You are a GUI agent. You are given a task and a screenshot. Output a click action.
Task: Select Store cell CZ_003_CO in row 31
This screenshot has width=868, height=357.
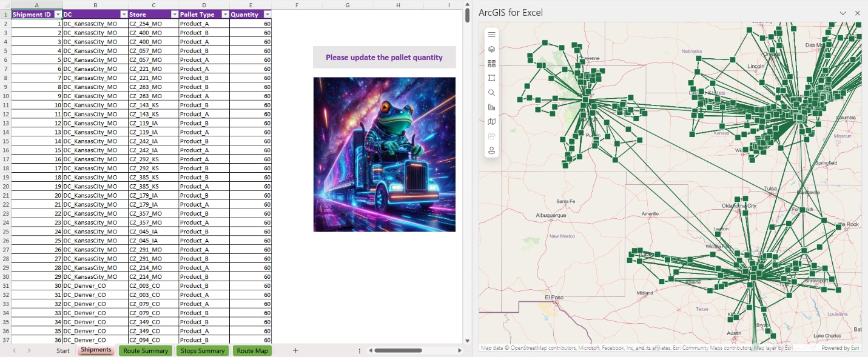pos(153,285)
